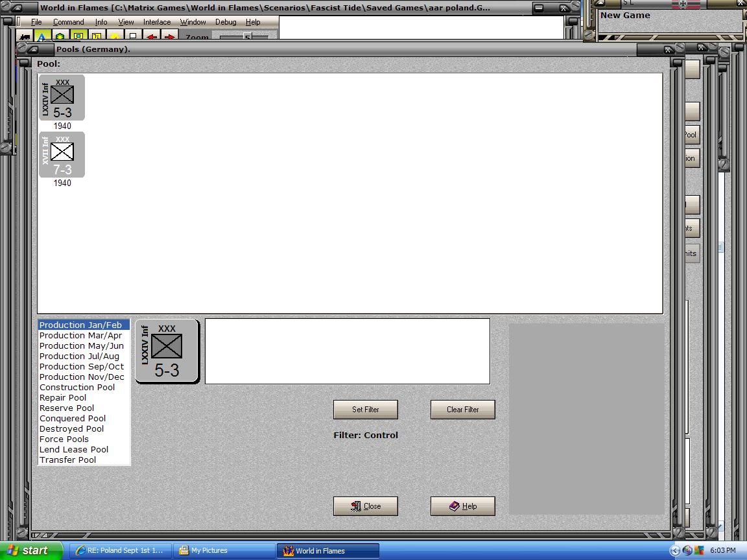
Task: Click the Set Filter button
Action: [366, 410]
